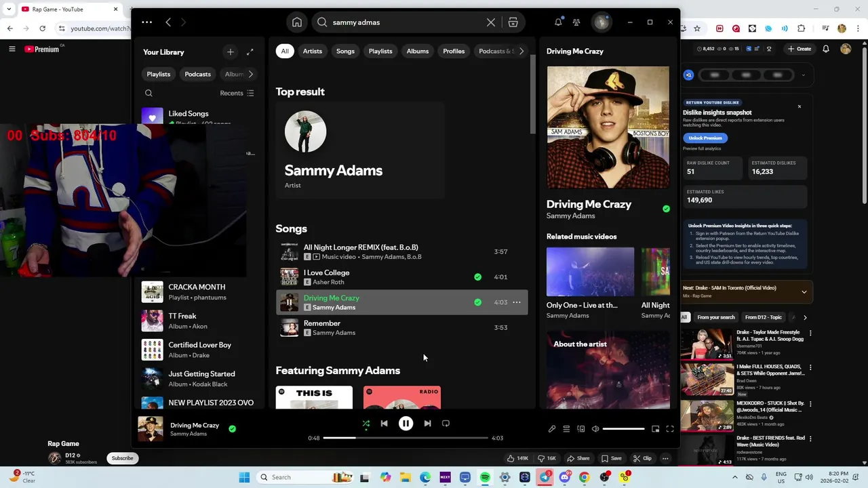The image size is (868, 488).
Task: Open Spotify notifications bell
Action: 558,22
